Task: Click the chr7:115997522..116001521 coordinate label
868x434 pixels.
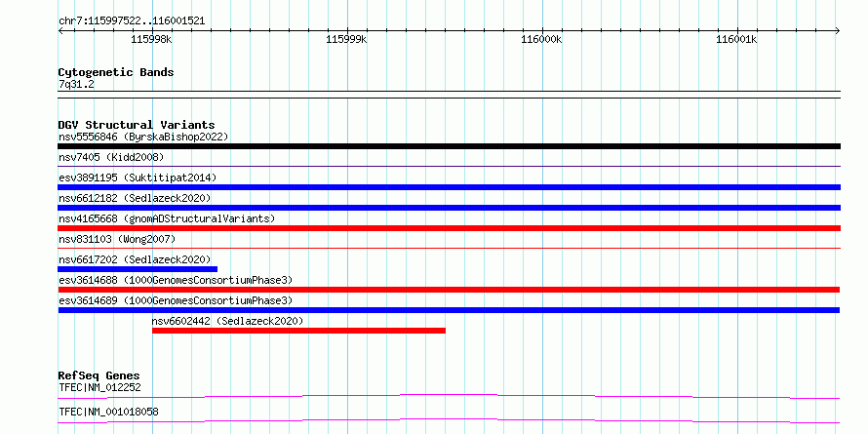Action: pos(132,21)
